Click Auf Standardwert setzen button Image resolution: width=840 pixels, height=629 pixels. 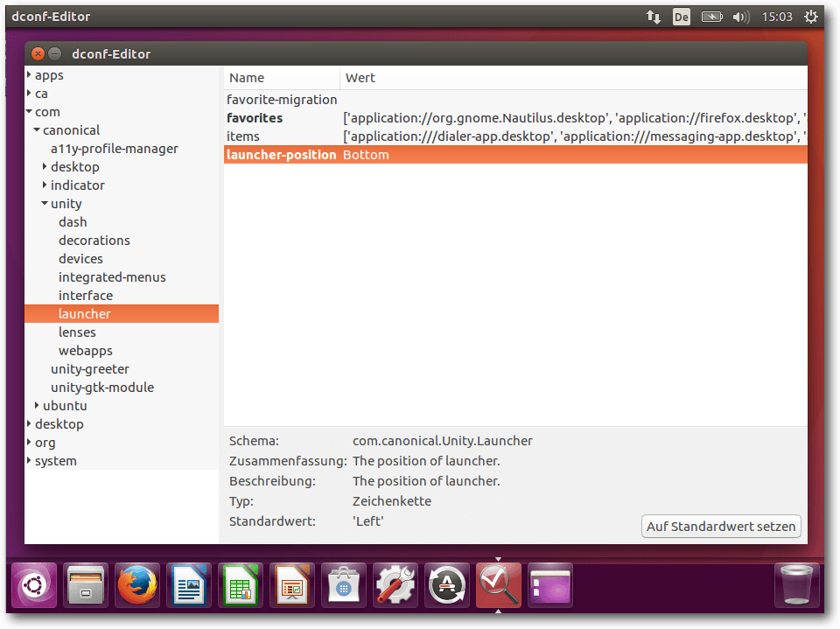(721, 526)
